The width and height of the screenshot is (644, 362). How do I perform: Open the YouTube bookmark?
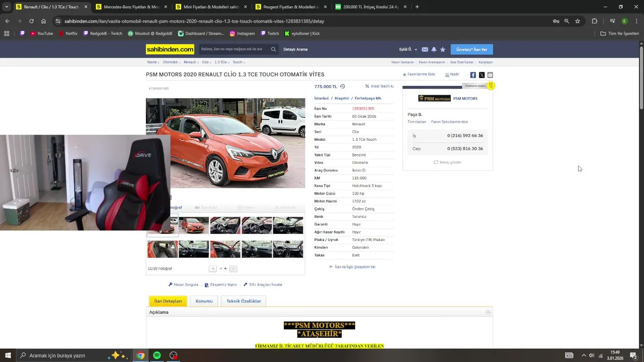41,33
